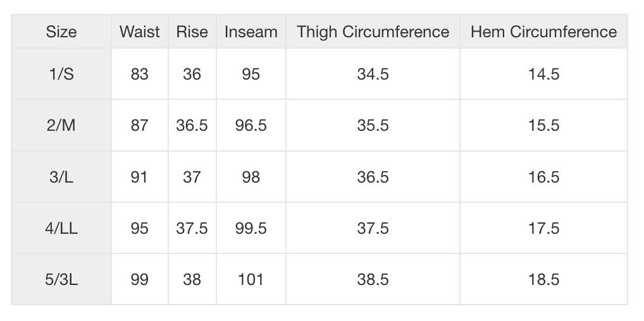
Task: Select the waist value 83
Action: pyautogui.click(x=140, y=75)
